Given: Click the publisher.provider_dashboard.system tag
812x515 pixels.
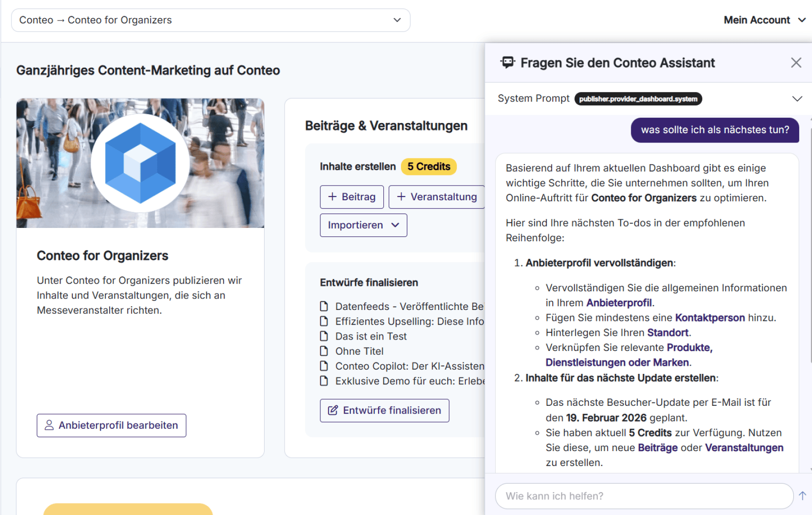Looking at the screenshot, I should point(638,99).
